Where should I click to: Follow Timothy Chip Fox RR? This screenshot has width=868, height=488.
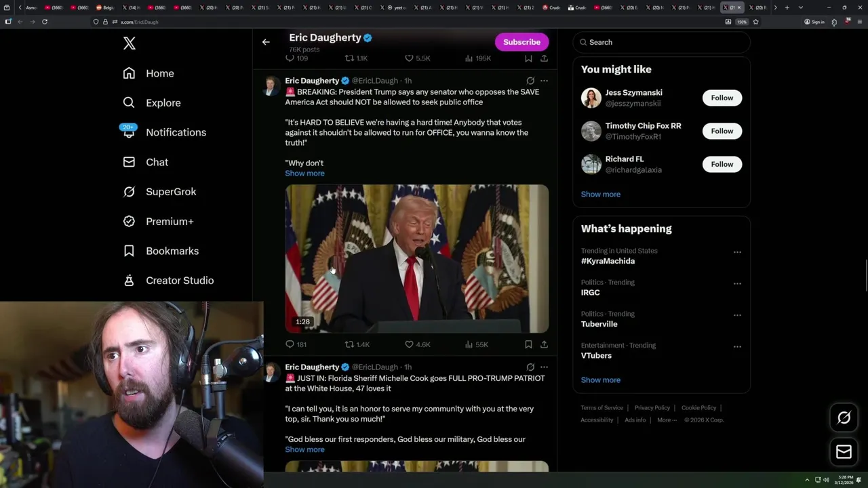722,131
